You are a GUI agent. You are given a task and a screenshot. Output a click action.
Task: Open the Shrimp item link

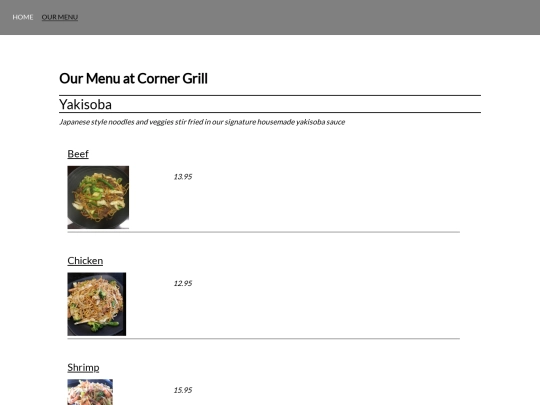coord(83,367)
